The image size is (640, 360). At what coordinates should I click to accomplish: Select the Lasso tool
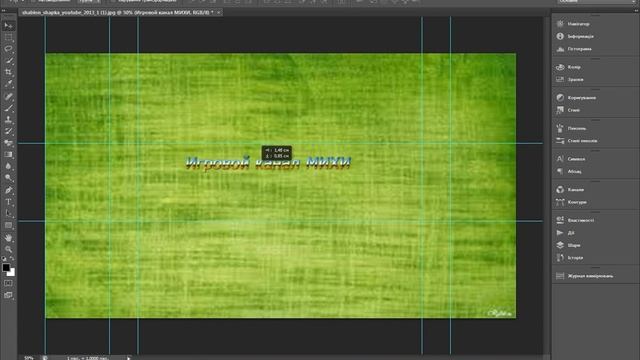8,49
